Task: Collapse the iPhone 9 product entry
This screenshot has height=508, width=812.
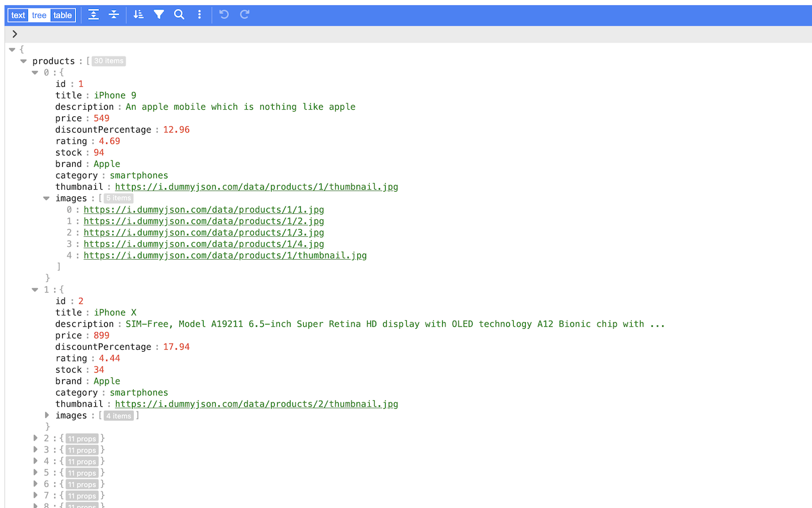Action: (36, 72)
